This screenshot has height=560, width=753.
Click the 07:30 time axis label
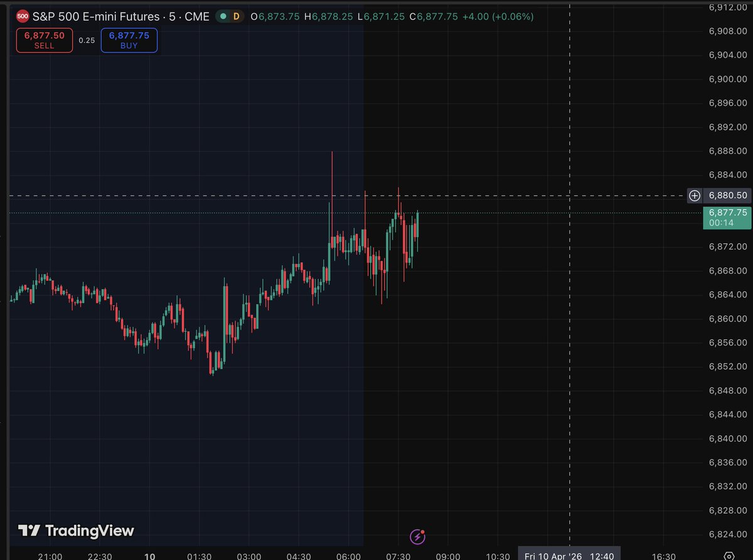pyautogui.click(x=398, y=556)
